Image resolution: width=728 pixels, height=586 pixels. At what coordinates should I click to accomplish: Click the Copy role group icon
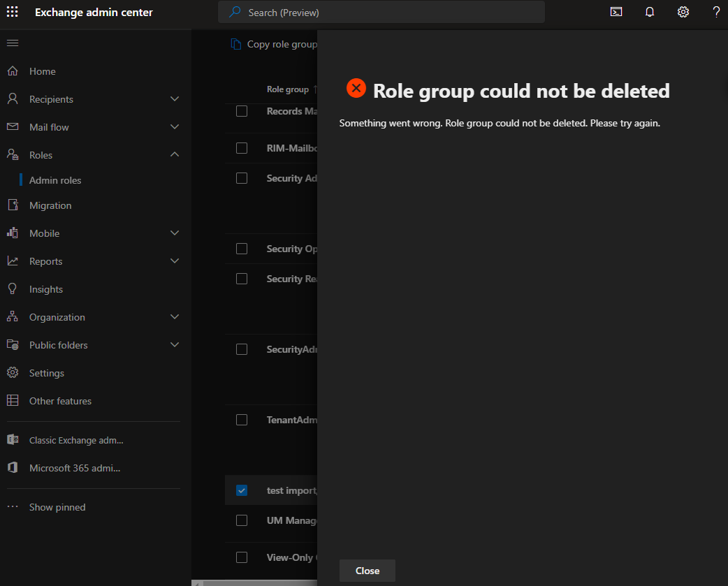[235, 43]
